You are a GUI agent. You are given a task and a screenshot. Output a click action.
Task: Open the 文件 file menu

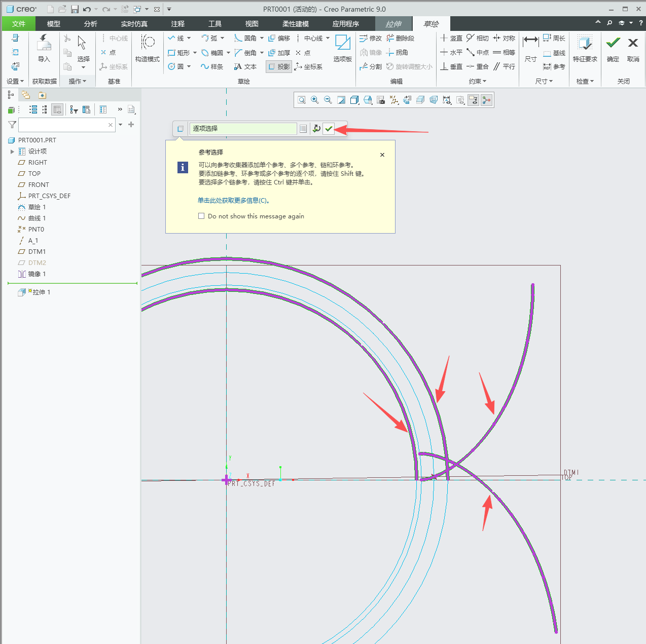pyautogui.click(x=19, y=24)
